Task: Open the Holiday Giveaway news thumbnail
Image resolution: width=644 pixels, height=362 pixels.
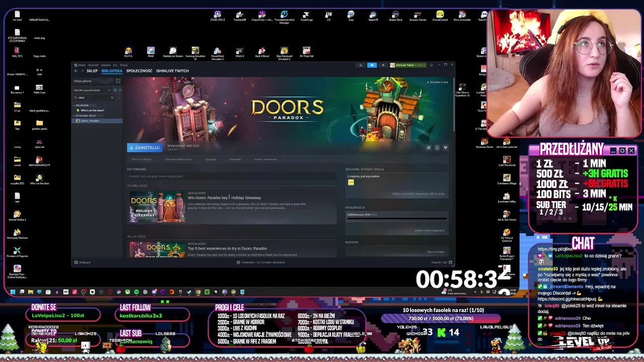Action: [157, 207]
